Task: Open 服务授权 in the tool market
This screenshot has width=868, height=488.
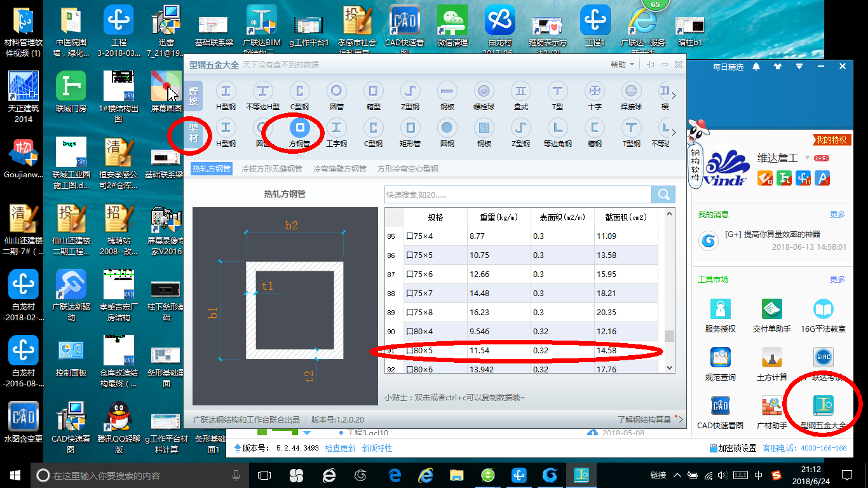Action: pyautogui.click(x=720, y=316)
